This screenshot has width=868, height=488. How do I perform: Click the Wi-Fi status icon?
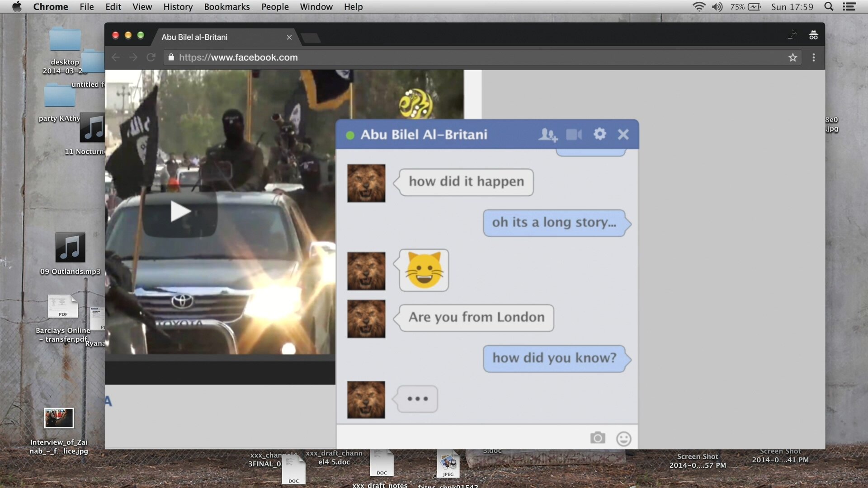(698, 7)
